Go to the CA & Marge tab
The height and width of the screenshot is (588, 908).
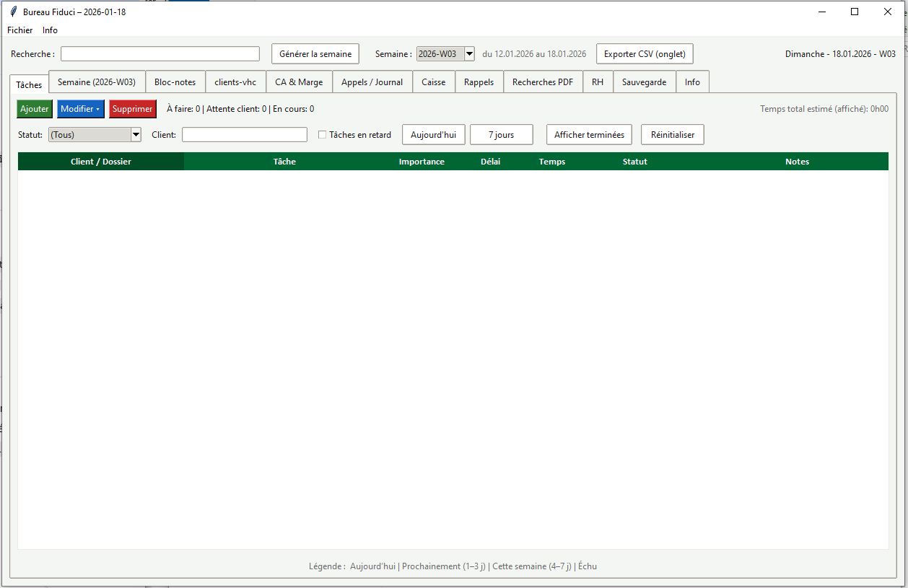coord(299,82)
